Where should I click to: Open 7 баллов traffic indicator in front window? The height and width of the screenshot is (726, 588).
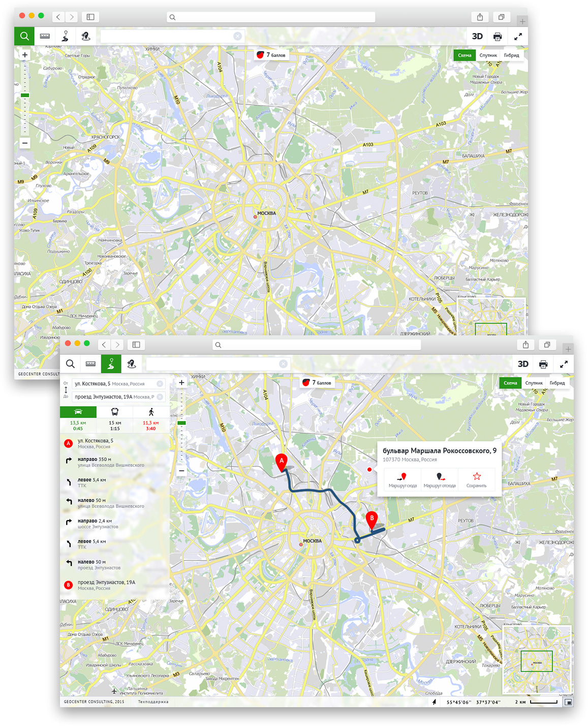[318, 383]
